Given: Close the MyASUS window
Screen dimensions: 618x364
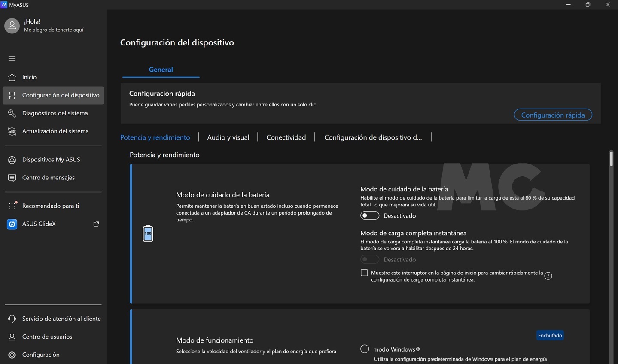Looking at the screenshot, I should (608, 5).
